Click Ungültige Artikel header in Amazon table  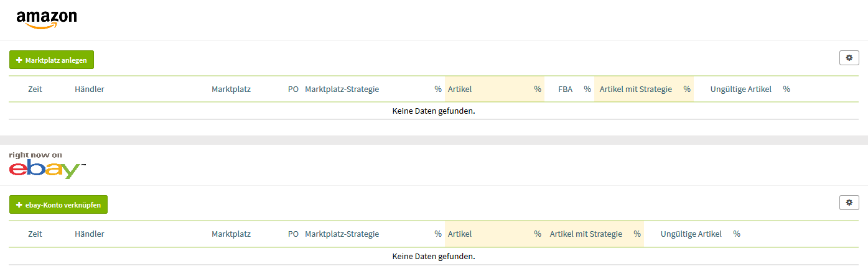tap(741, 89)
